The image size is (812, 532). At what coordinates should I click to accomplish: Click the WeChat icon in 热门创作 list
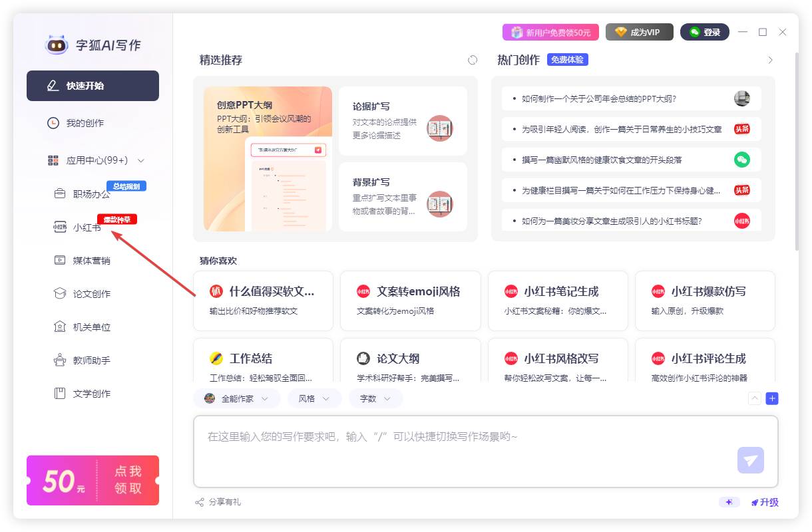point(742,160)
